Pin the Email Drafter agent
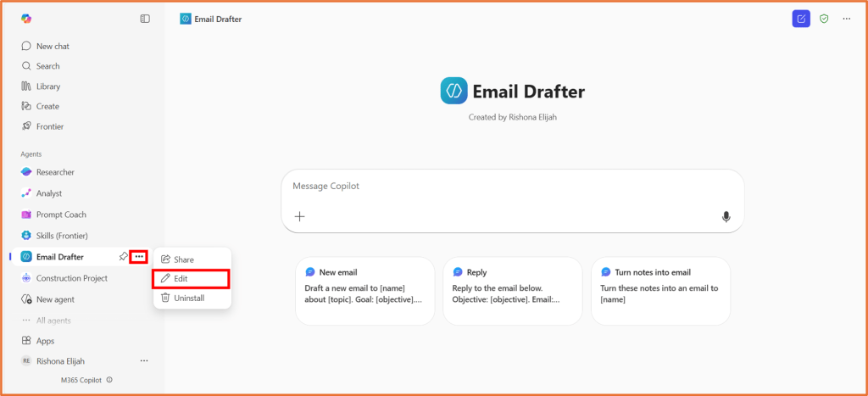 coord(123,256)
